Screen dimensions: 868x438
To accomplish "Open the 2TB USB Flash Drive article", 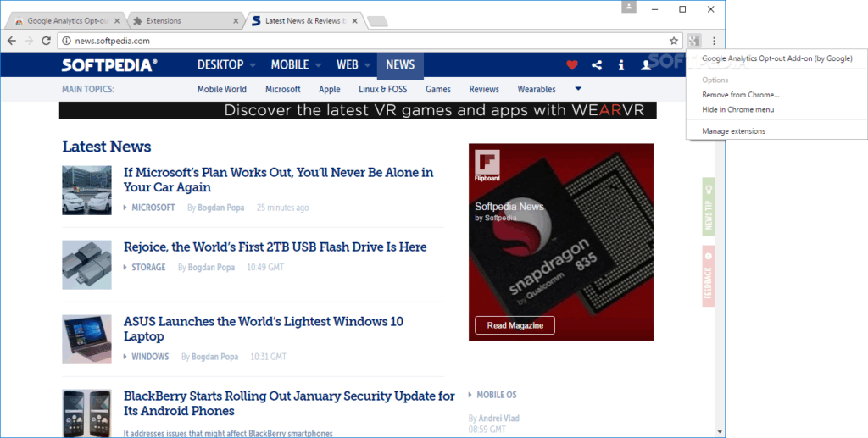I will (x=275, y=247).
